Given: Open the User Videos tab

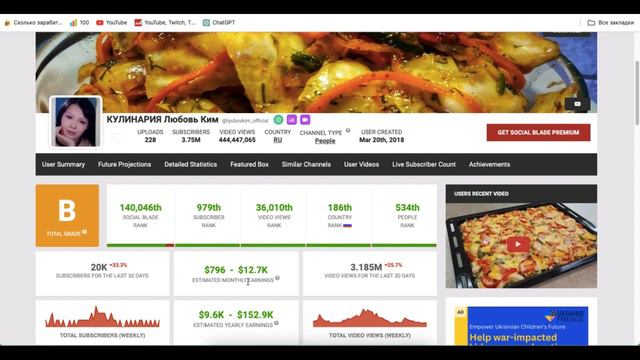Looking at the screenshot, I should [x=361, y=164].
